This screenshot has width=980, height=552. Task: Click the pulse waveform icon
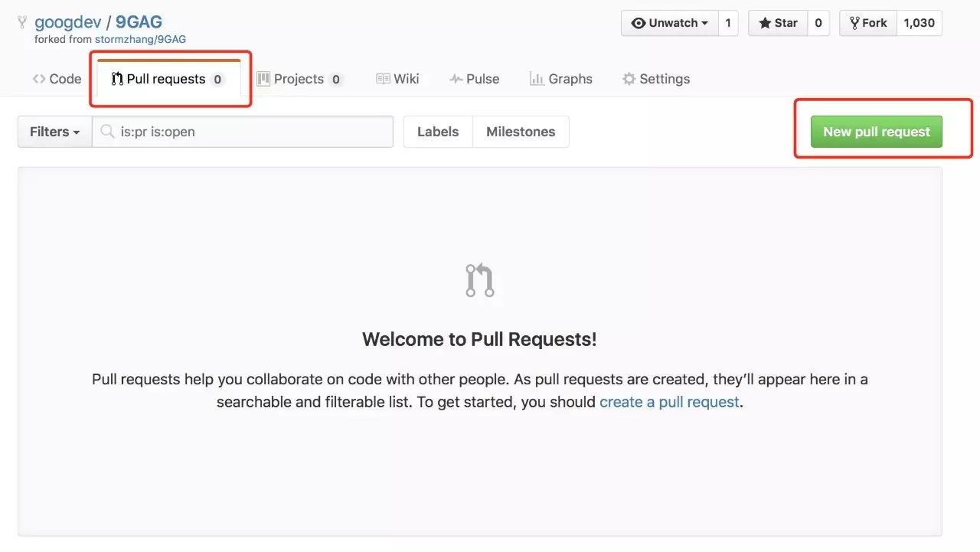click(x=456, y=79)
